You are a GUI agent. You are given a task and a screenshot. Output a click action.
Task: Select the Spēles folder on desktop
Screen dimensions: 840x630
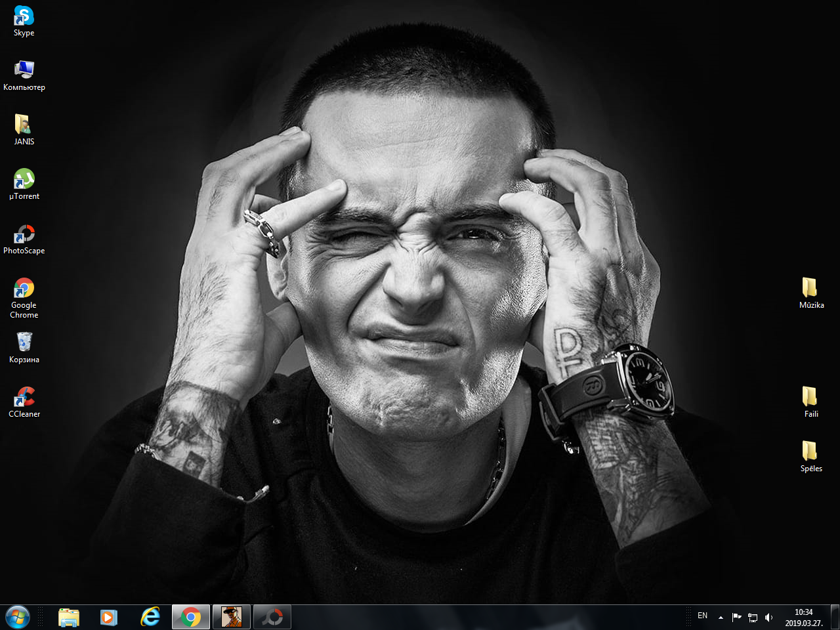pyautogui.click(x=811, y=457)
